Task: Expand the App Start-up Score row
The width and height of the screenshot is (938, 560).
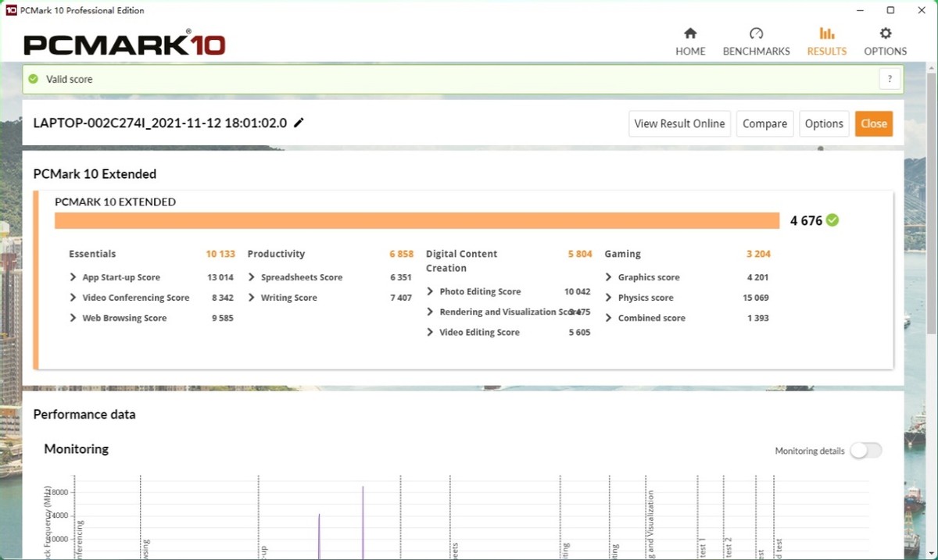Action: (x=73, y=277)
